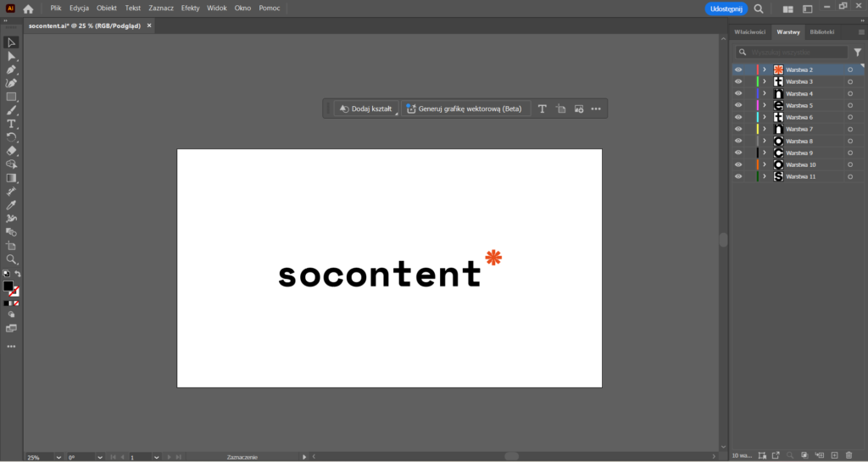Expand layer Warstwa 3
This screenshot has height=462, width=868.
765,81
